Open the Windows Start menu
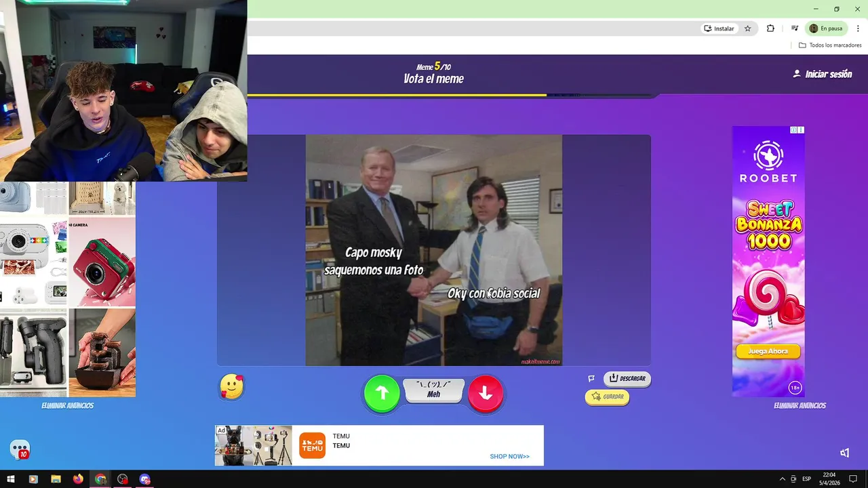 pos(11,479)
